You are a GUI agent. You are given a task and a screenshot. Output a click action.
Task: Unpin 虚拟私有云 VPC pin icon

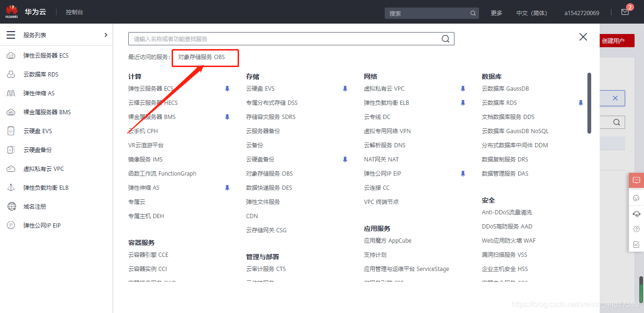(462, 88)
